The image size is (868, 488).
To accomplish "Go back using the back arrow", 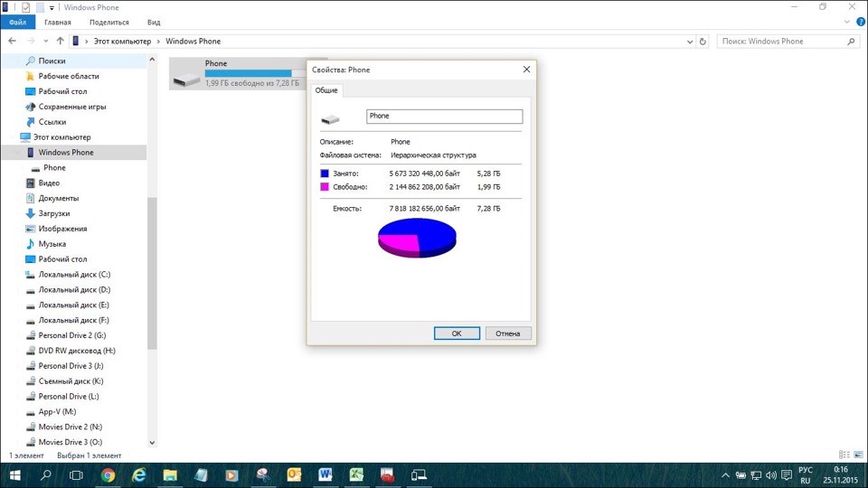I will (12, 41).
